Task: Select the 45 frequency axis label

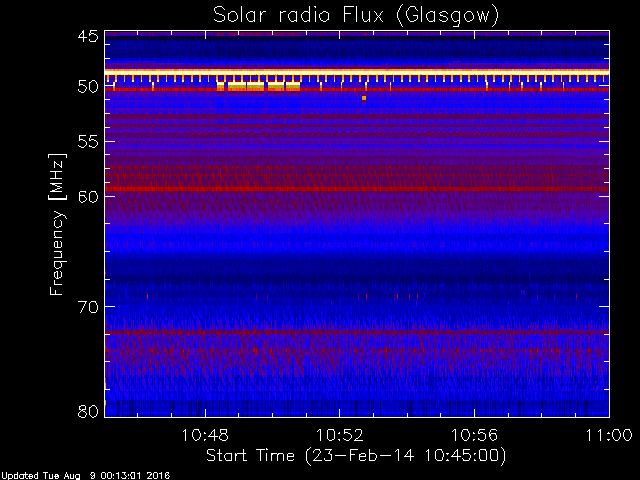Action: click(88, 36)
